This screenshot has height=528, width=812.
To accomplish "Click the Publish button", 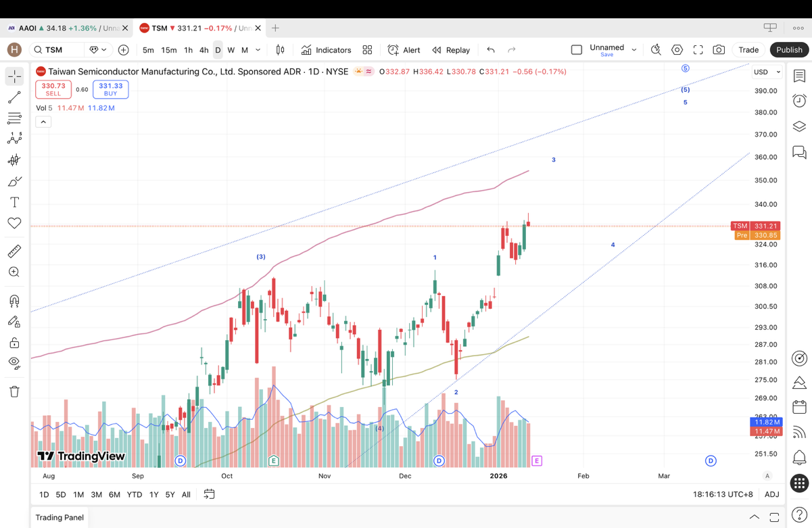I will pyautogui.click(x=789, y=50).
